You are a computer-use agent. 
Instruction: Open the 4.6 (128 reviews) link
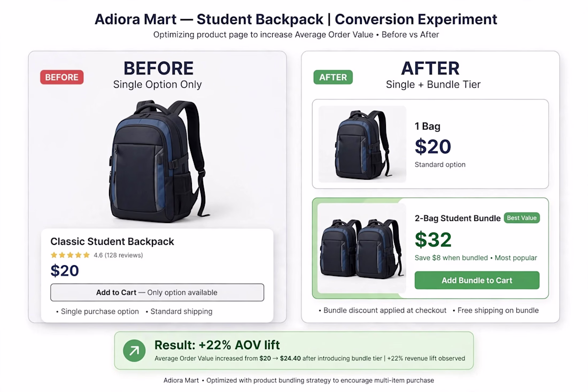click(118, 255)
